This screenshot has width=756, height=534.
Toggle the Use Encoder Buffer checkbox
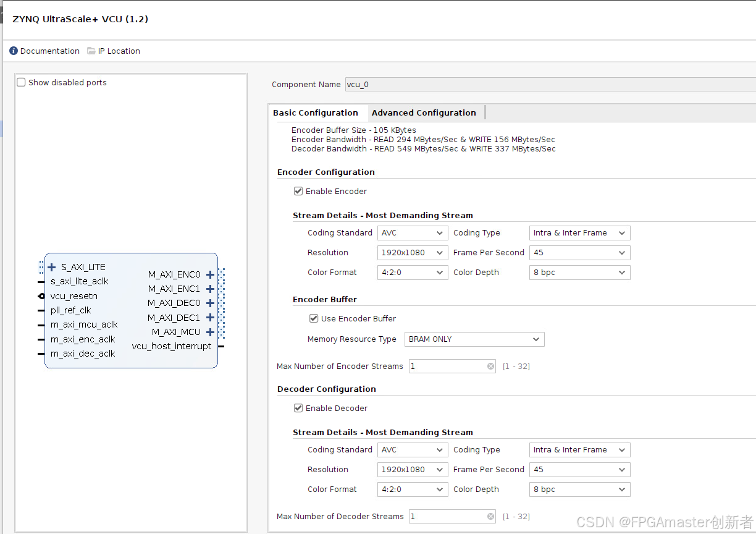click(314, 319)
